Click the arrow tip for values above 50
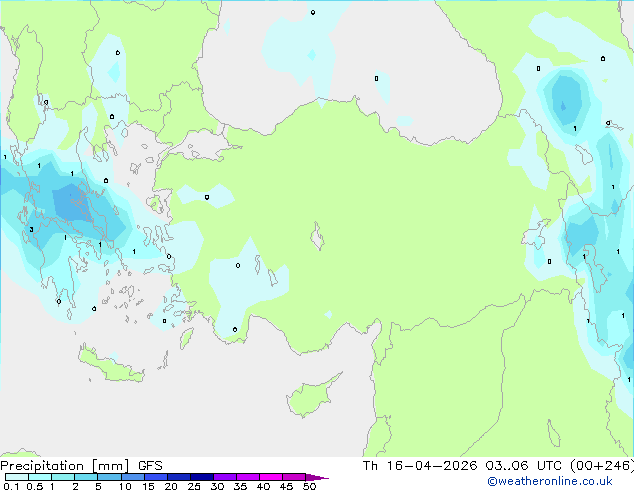 [317, 477]
